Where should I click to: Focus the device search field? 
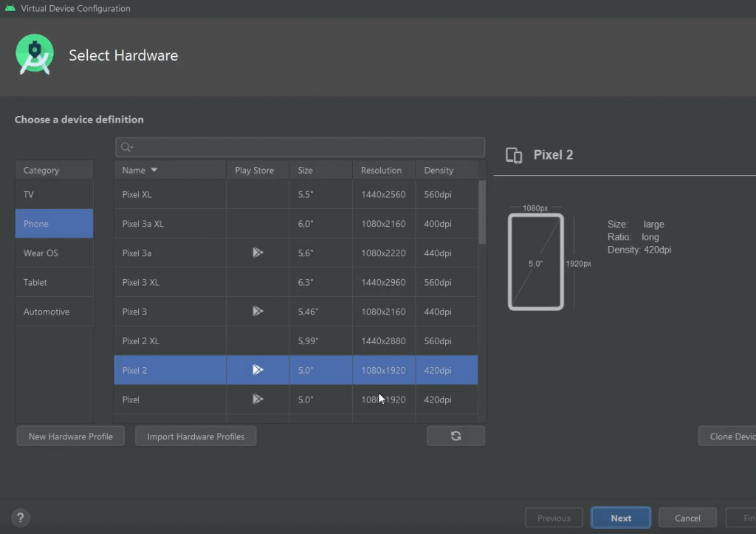click(x=300, y=147)
